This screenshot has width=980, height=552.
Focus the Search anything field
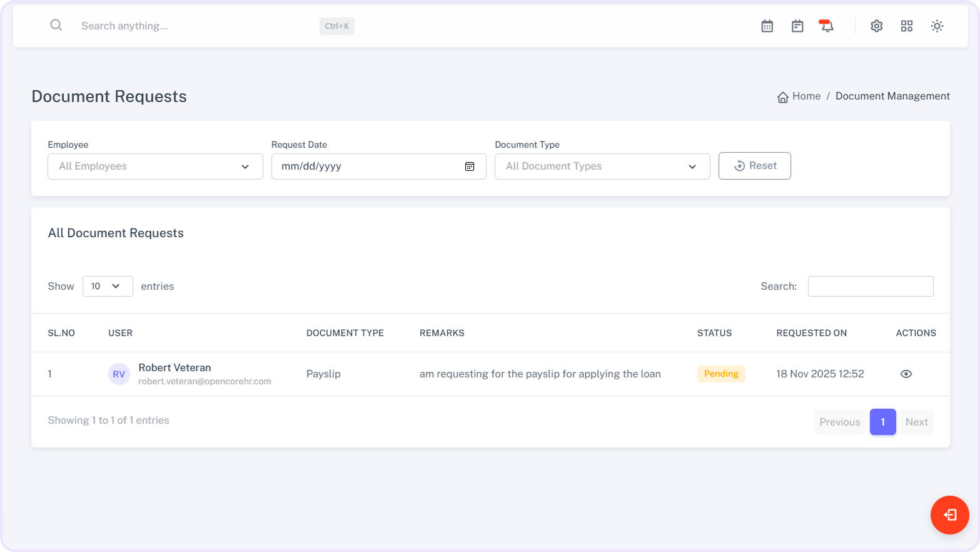194,26
